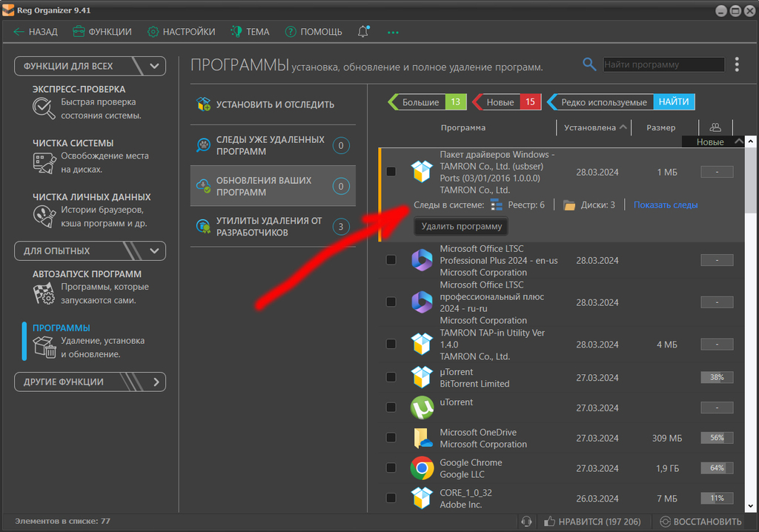Tick the µTorrent BitTorrent Limited checkbox
The width and height of the screenshot is (759, 532).
click(x=391, y=378)
